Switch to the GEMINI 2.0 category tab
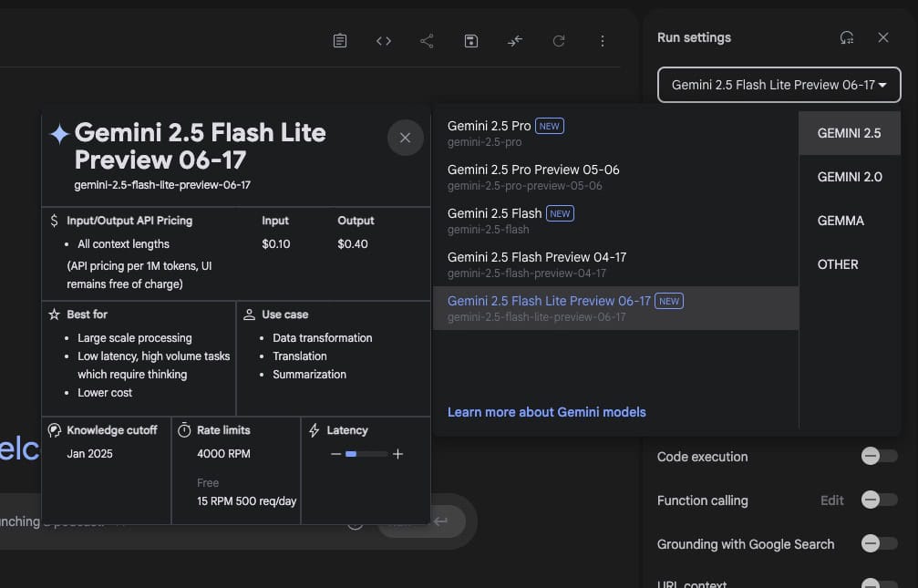918x588 pixels. pos(849,177)
